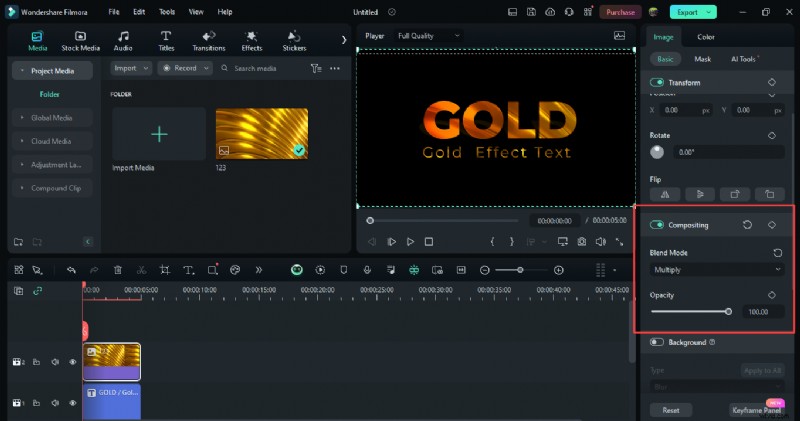The width and height of the screenshot is (800, 421).
Task: Click the Export button
Action: 693,12
